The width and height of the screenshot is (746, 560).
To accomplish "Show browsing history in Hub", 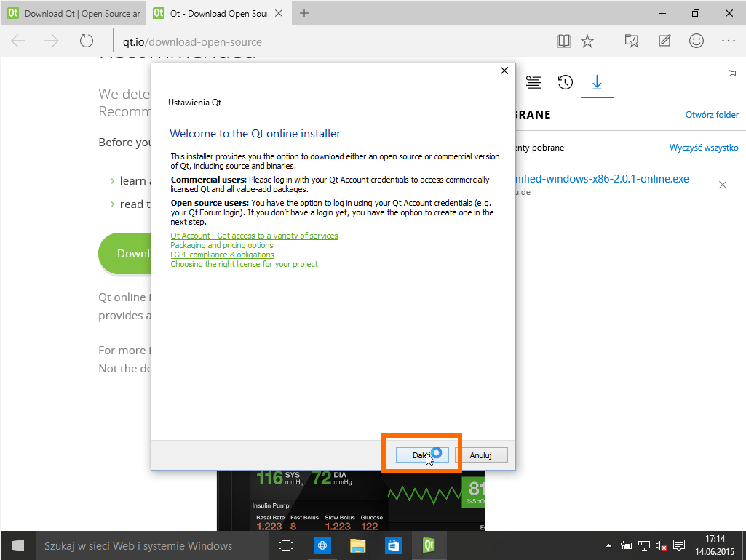I will click(x=566, y=82).
